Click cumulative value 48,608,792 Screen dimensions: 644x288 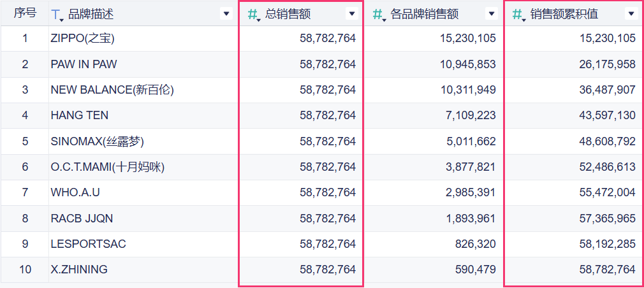click(x=608, y=141)
